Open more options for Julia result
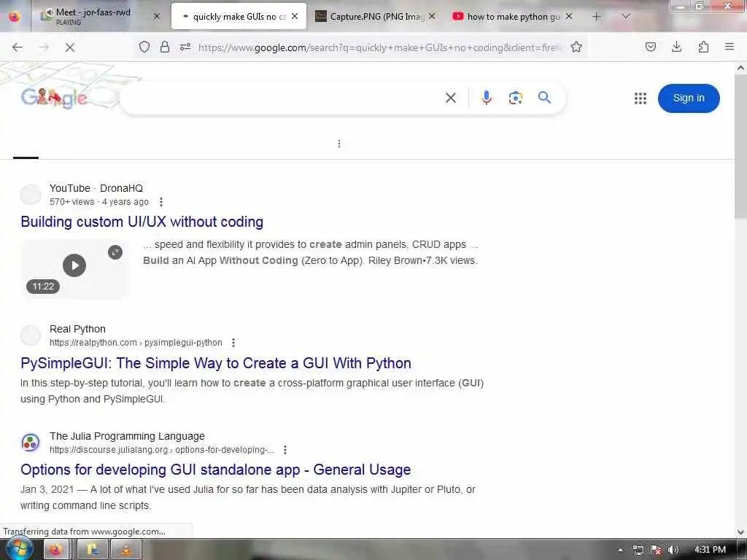The image size is (747, 560). click(x=285, y=449)
